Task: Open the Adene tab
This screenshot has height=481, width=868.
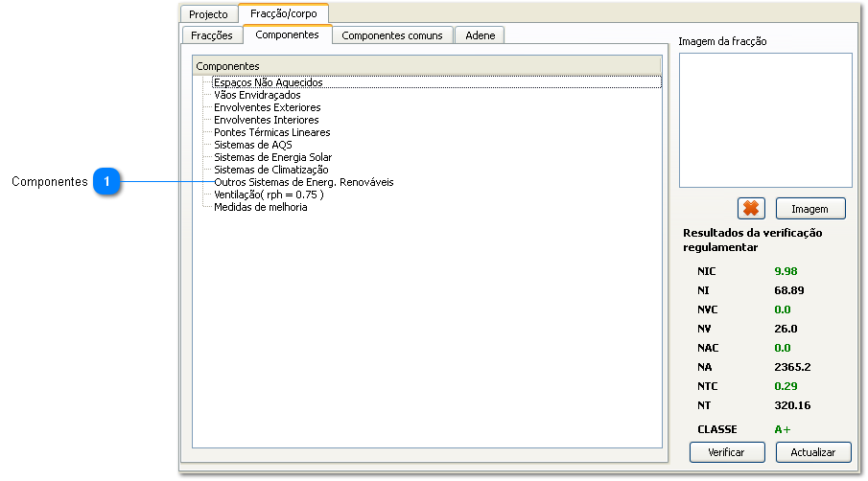Action: [480, 35]
